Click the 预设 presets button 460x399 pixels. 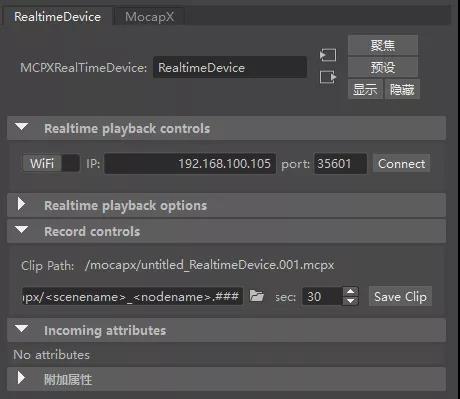coord(383,67)
